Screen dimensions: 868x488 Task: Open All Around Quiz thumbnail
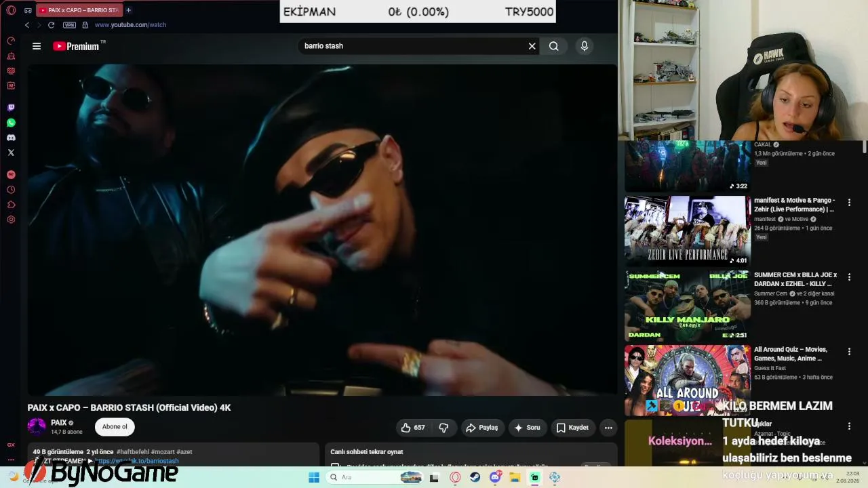tap(688, 380)
